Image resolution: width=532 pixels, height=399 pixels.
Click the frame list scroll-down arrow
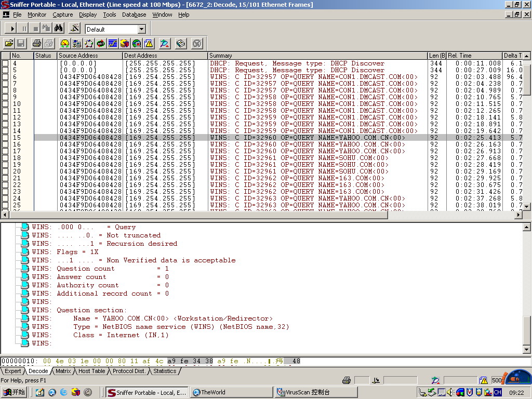point(526,206)
